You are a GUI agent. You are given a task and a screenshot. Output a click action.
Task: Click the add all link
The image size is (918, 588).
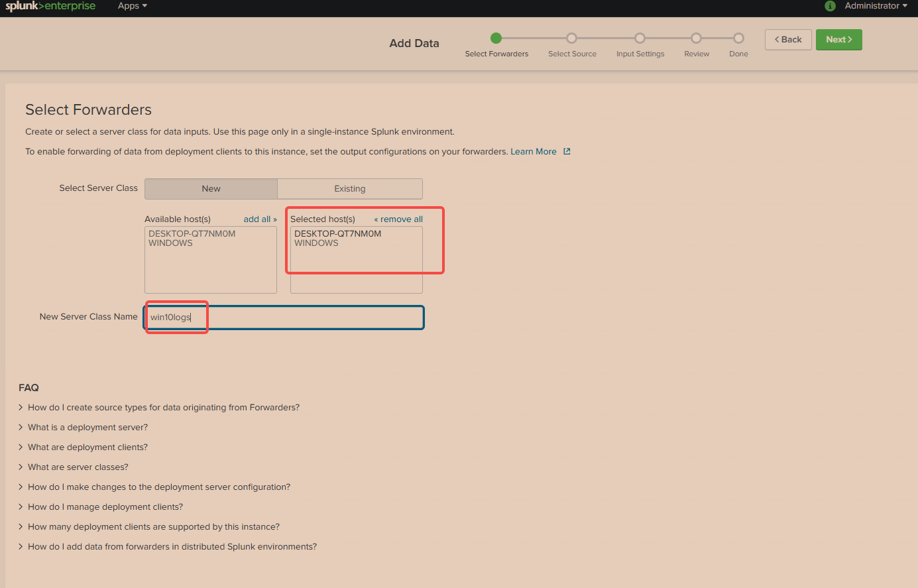[260, 219]
